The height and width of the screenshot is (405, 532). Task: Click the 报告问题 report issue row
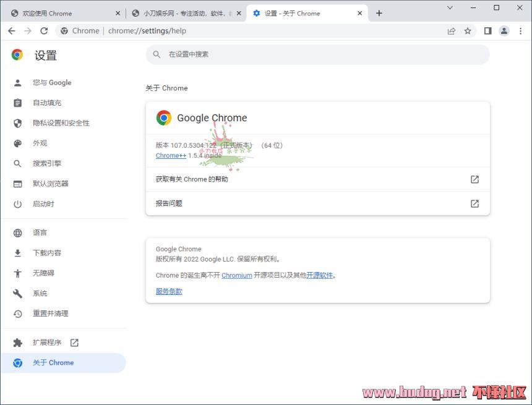pos(317,203)
